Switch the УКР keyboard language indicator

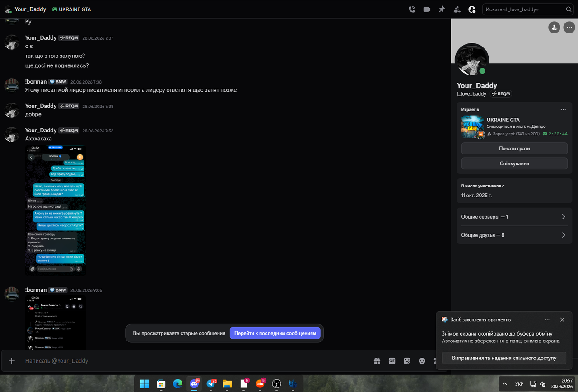(519, 384)
